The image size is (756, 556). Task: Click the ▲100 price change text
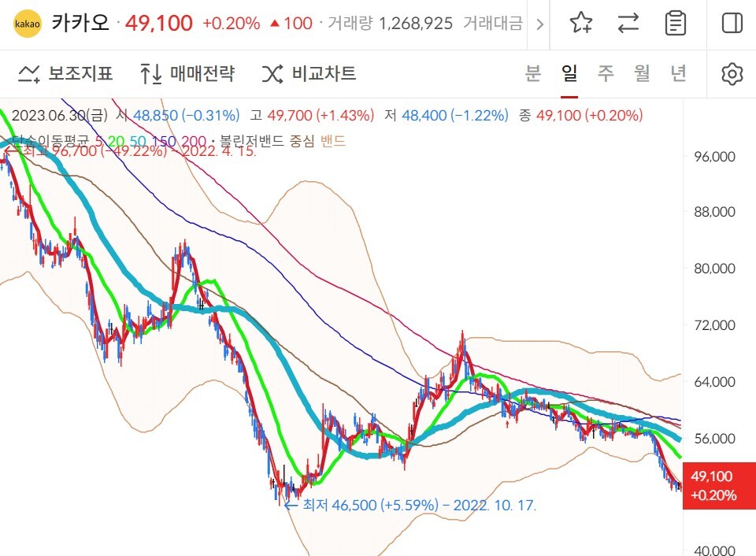291,23
